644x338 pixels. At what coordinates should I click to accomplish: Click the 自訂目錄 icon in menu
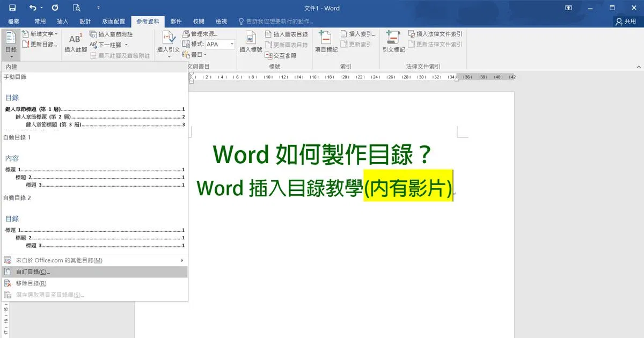coord(8,272)
